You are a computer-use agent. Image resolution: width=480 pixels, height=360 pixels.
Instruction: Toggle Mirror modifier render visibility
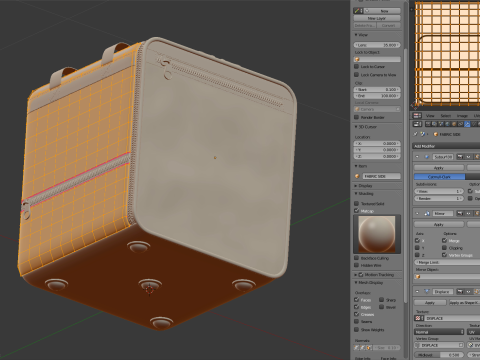[460, 213]
